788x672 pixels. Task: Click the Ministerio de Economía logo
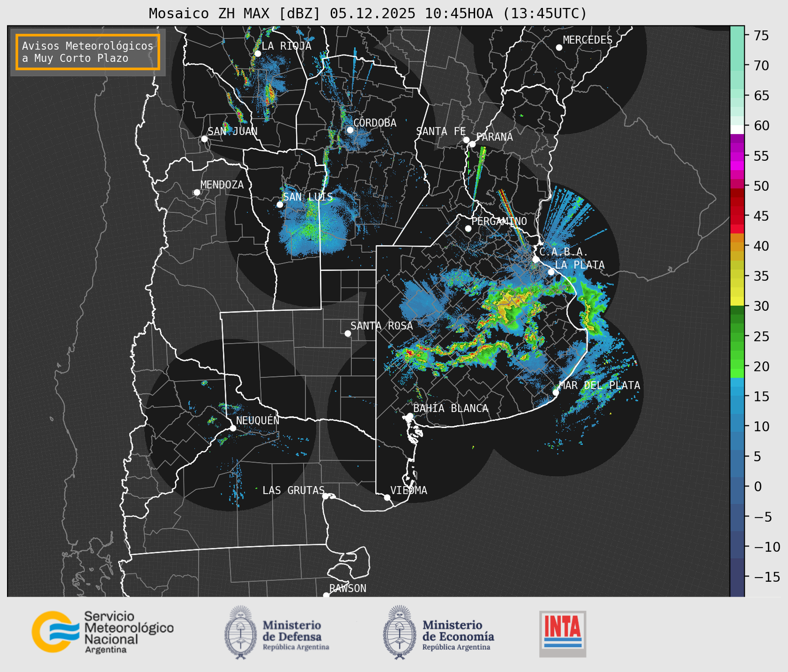tap(439, 632)
